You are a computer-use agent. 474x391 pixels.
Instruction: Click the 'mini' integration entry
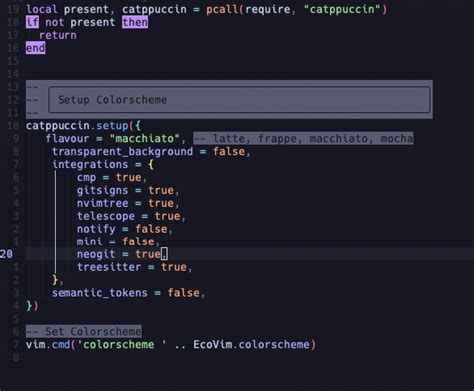(x=89, y=241)
